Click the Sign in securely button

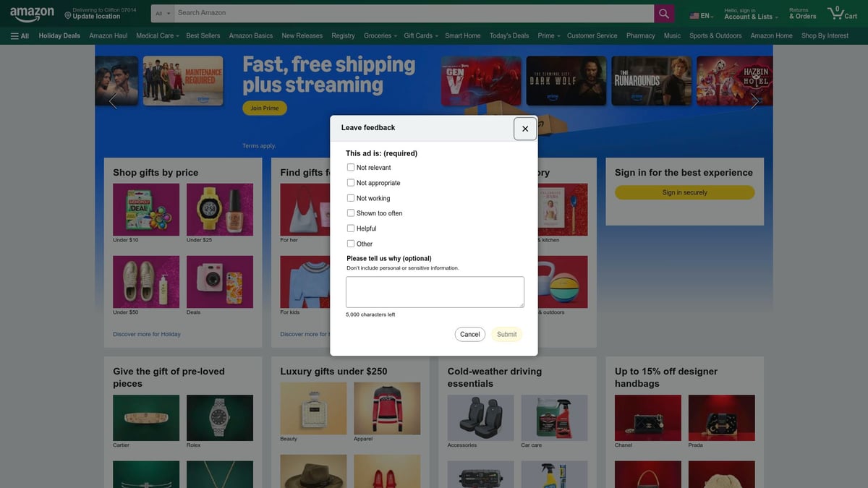click(684, 191)
